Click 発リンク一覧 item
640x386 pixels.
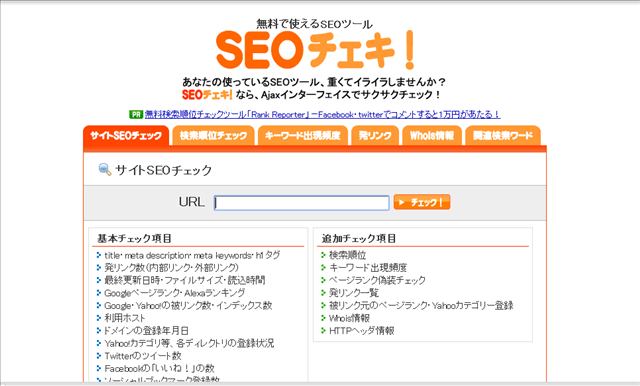click(354, 293)
